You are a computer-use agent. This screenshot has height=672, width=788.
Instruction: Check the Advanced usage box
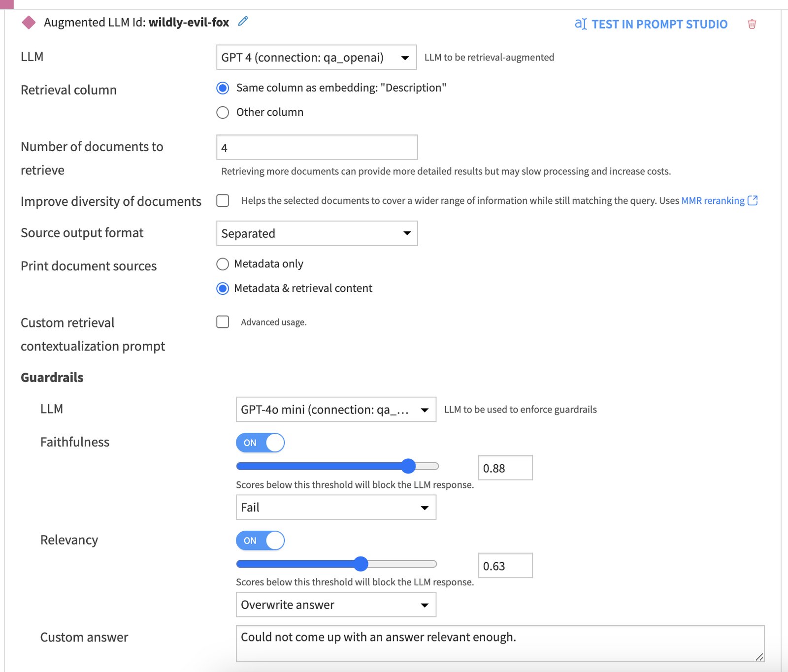click(223, 321)
